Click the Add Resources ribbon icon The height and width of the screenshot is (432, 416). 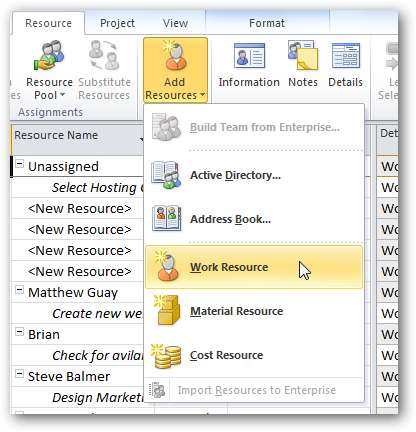pos(175,70)
